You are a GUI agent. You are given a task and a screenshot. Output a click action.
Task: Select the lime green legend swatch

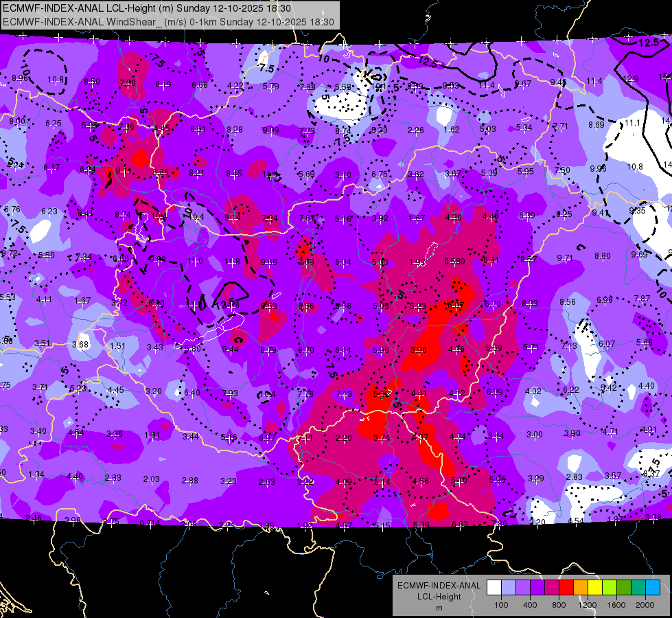click(610, 588)
